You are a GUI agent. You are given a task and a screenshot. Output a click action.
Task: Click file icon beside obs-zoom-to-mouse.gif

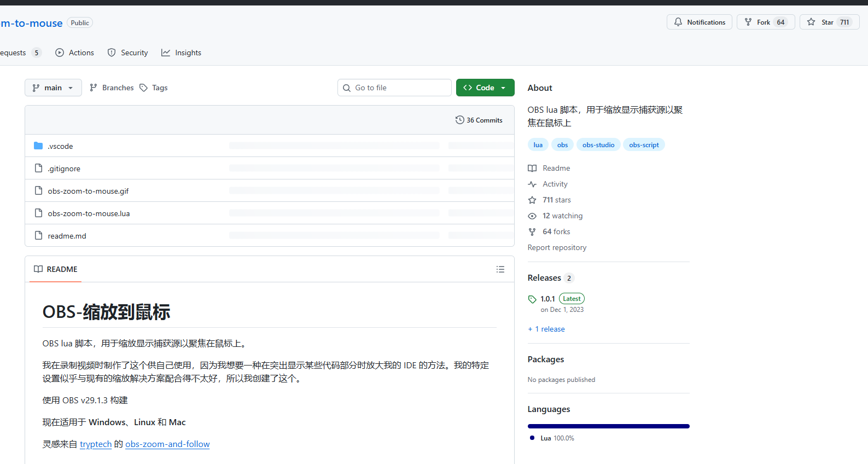(38, 190)
